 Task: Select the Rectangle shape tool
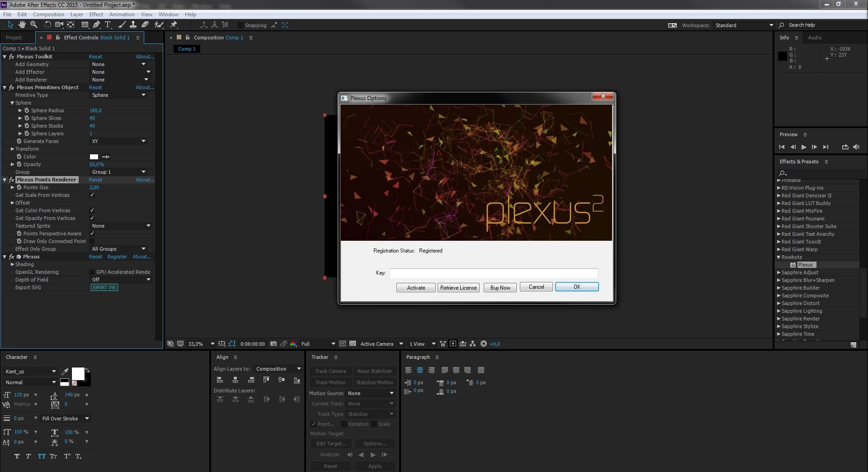point(85,24)
